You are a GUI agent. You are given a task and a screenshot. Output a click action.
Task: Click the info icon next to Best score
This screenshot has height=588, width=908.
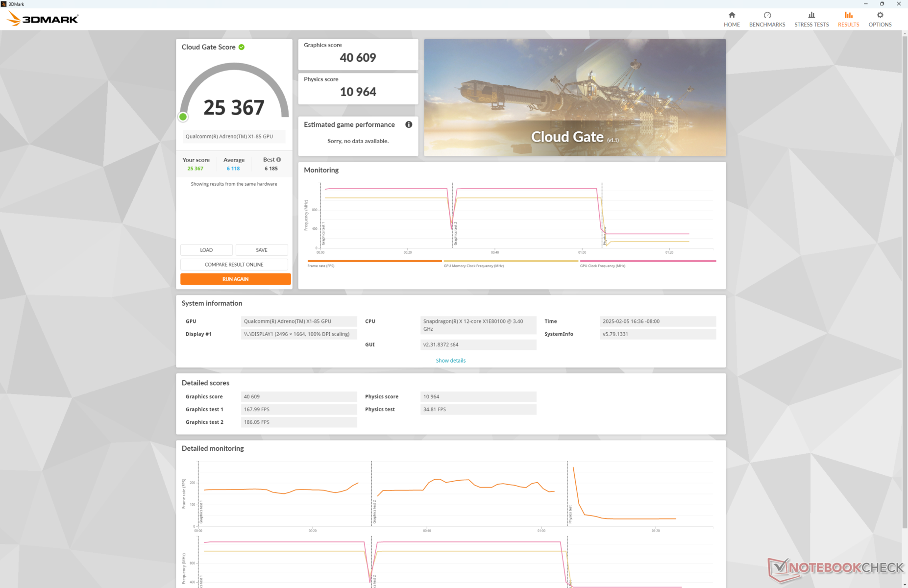pyautogui.click(x=279, y=160)
